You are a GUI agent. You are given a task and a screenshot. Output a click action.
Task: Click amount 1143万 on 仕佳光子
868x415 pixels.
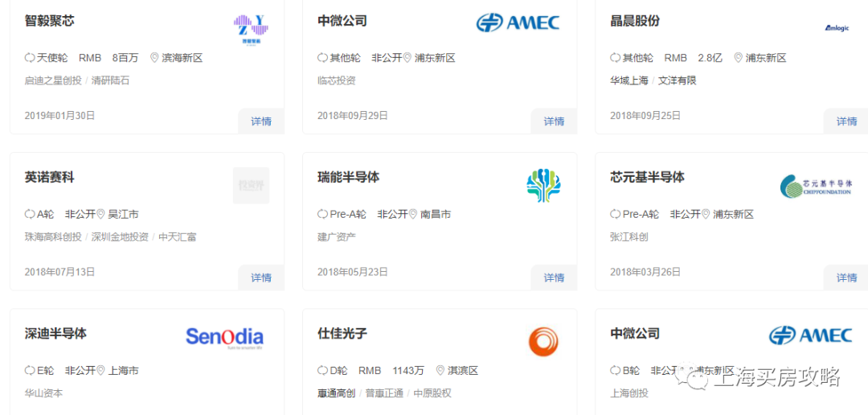click(x=408, y=370)
